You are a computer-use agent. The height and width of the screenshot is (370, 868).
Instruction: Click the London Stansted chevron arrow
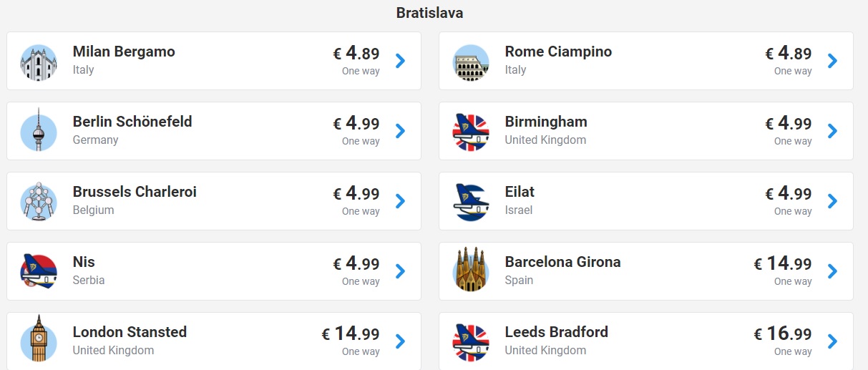(x=401, y=341)
